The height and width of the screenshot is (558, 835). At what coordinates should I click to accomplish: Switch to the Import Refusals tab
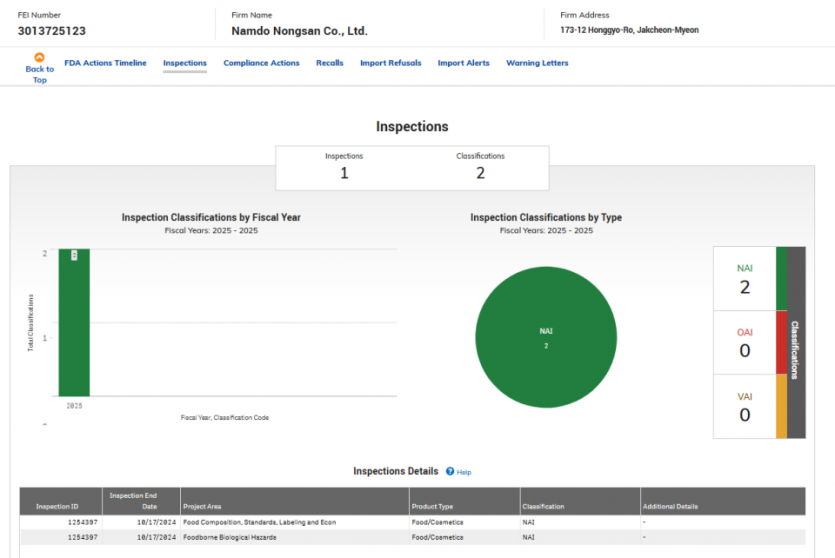390,63
